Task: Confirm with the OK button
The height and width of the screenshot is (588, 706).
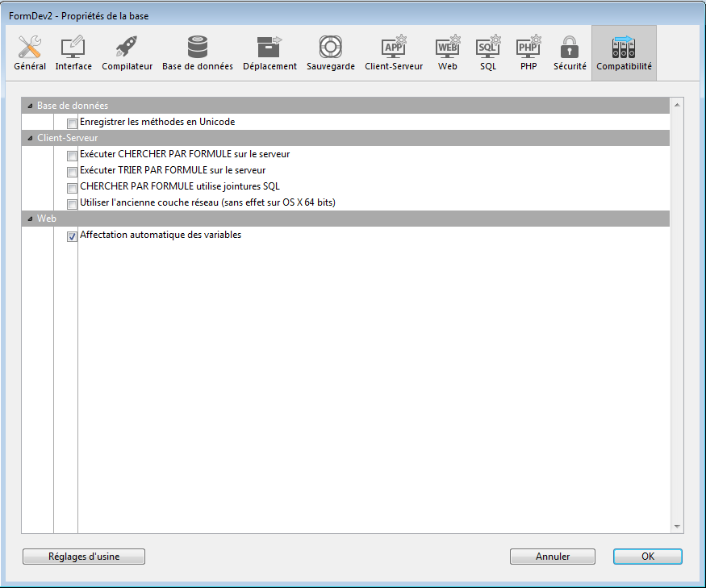Action: (647, 557)
